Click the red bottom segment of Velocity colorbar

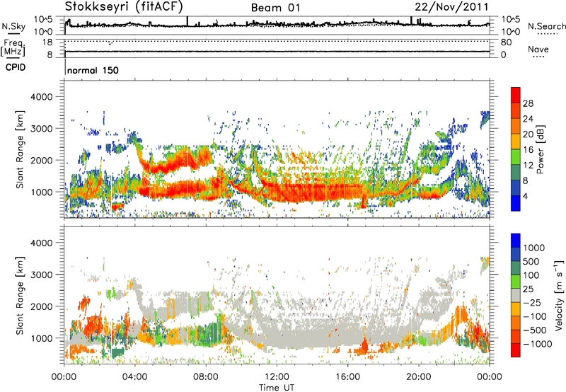516,350
